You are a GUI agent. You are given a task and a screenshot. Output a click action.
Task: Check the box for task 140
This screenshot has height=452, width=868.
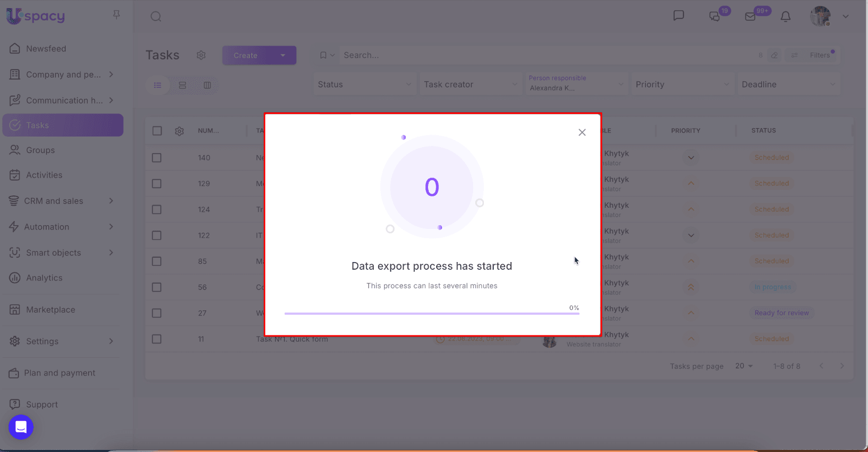pos(157,158)
